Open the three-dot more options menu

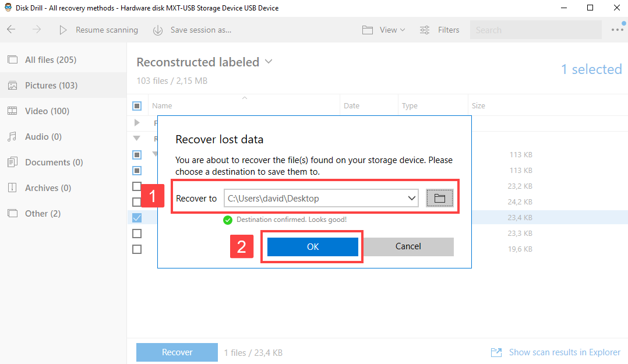coord(618,30)
